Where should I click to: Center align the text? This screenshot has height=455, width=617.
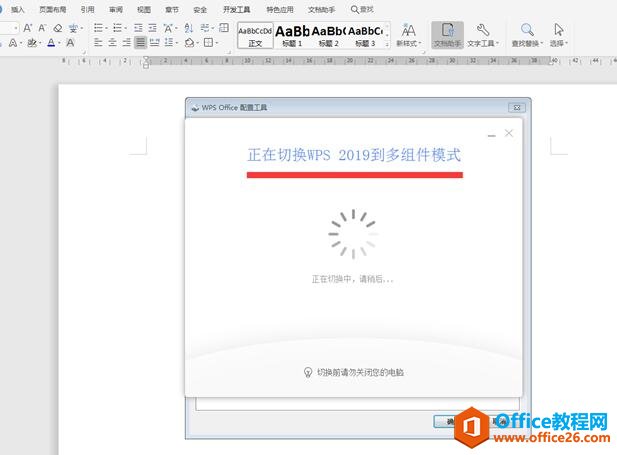click(x=113, y=43)
